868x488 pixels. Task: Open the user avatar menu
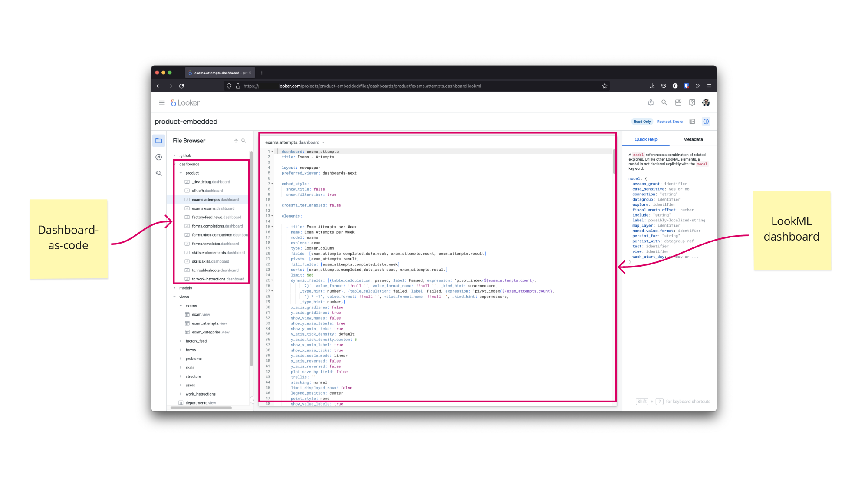pyautogui.click(x=706, y=103)
